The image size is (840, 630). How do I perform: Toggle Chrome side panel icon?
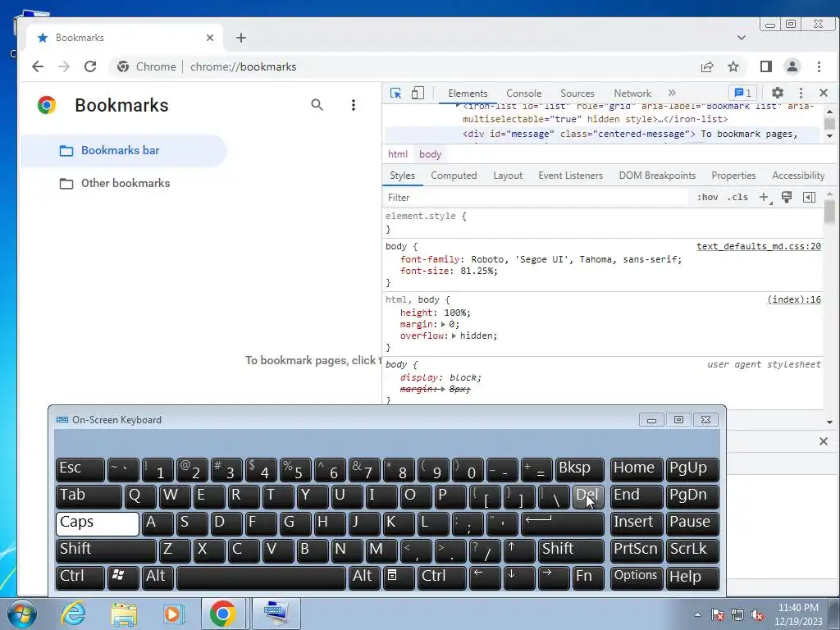(x=765, y=66)
